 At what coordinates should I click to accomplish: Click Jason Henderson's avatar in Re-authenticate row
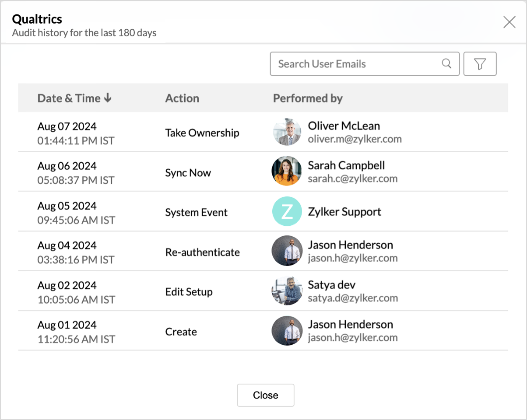point(287,251)
